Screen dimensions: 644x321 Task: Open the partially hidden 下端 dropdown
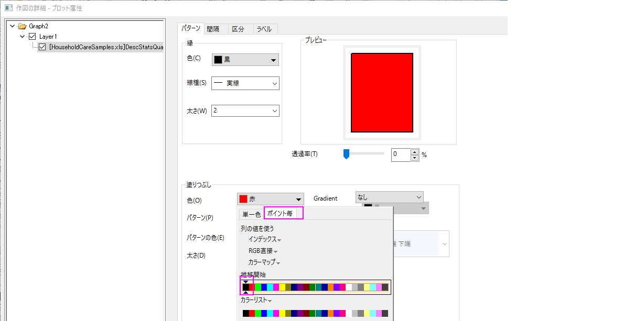coord(421,244)
